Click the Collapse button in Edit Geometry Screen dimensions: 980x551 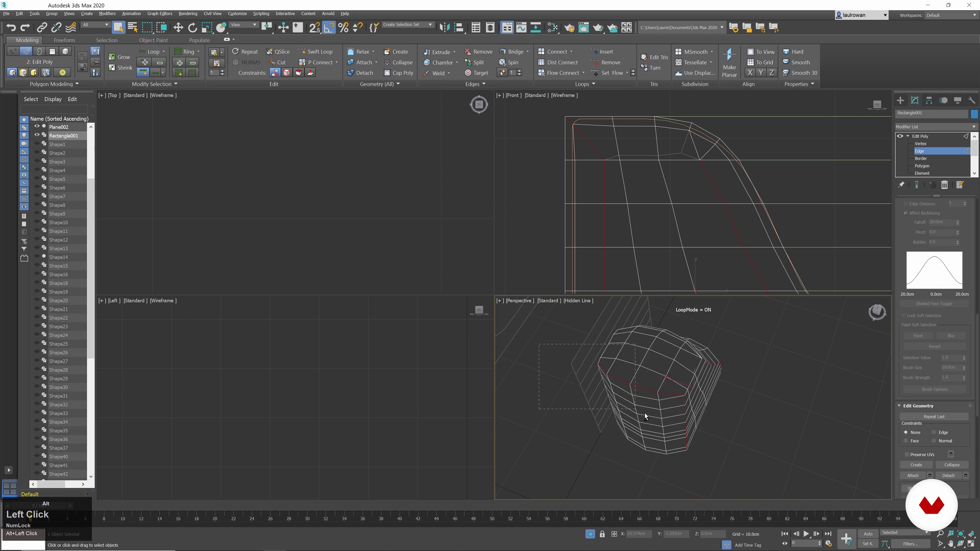click(x=952, y=465)
